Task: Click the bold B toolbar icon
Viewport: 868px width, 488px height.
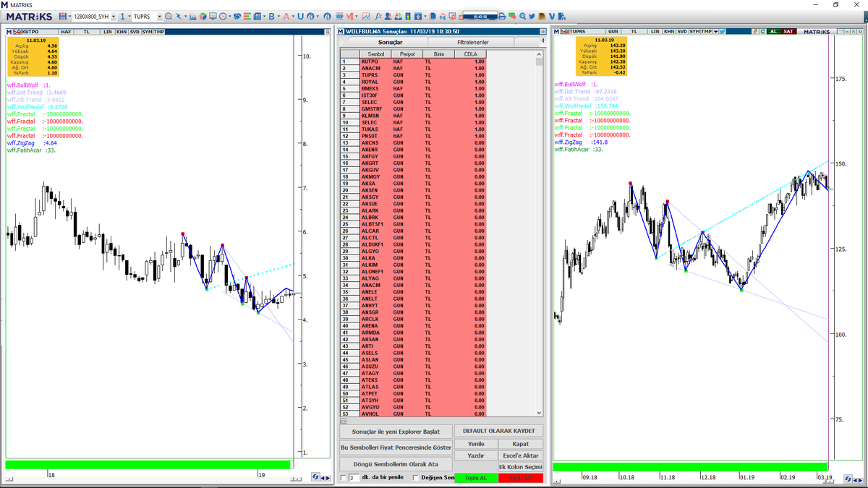Action: [x=272, y=17]
